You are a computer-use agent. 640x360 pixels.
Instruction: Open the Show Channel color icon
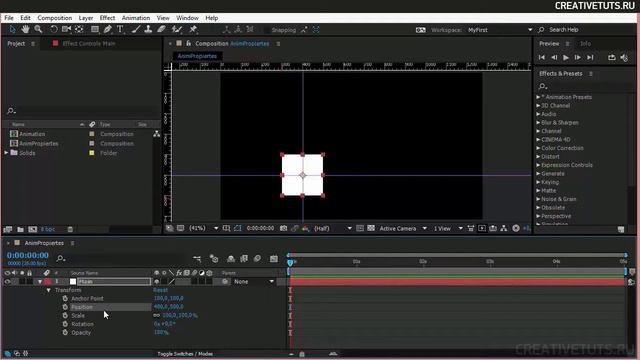click(x=306, y=228)
